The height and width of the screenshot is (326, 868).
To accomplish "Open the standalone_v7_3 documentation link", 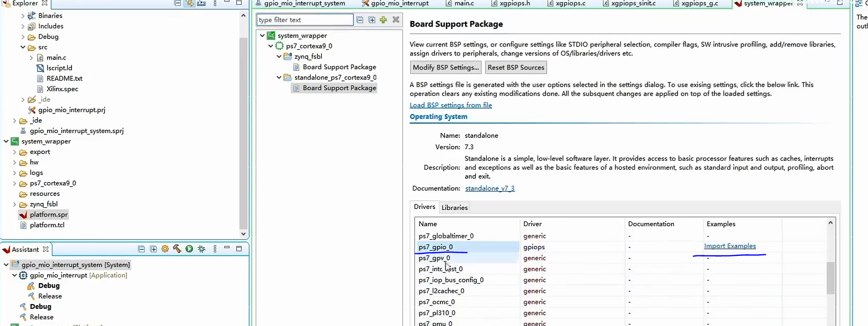I will click(490, 188).
